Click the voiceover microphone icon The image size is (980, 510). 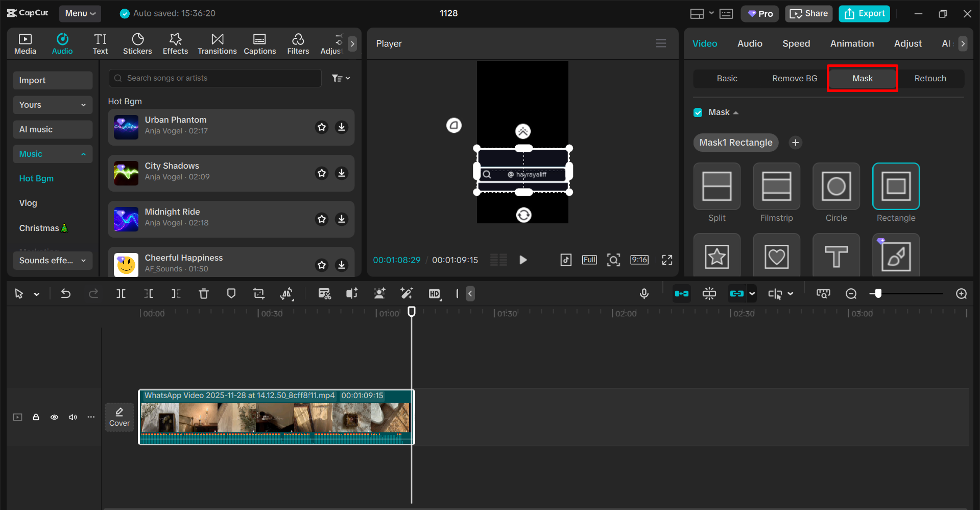coord(644,294)
